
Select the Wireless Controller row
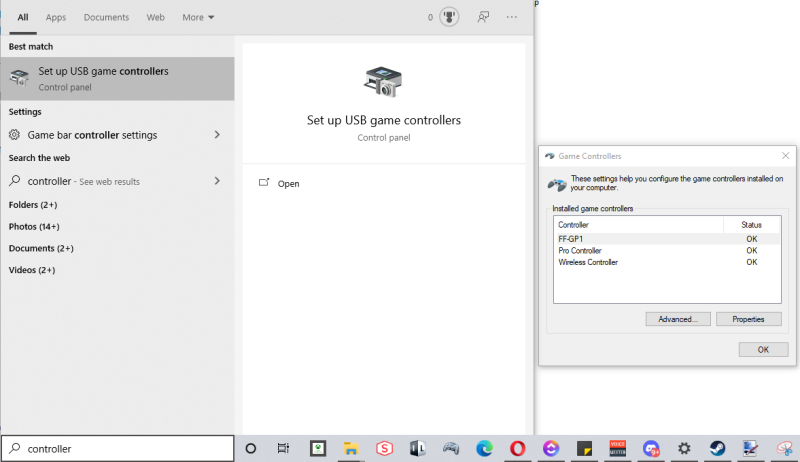pyautogui.click(x=667, y=262)
